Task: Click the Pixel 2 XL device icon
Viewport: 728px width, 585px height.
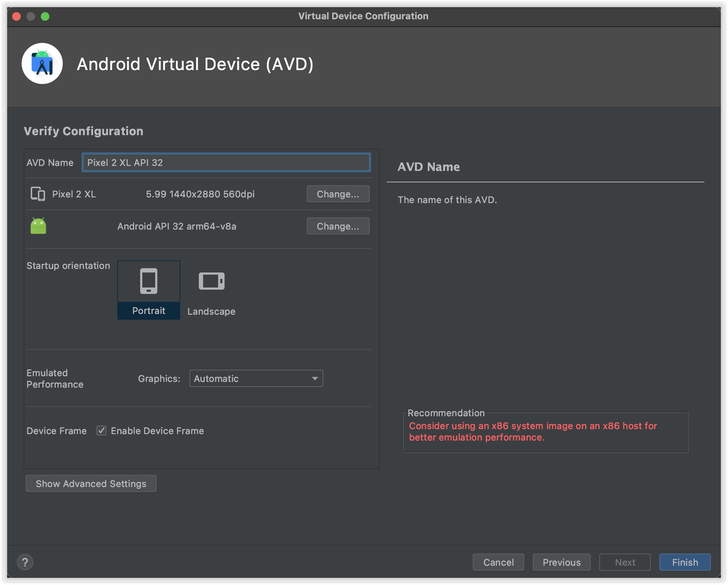Action: pos(38,194)
